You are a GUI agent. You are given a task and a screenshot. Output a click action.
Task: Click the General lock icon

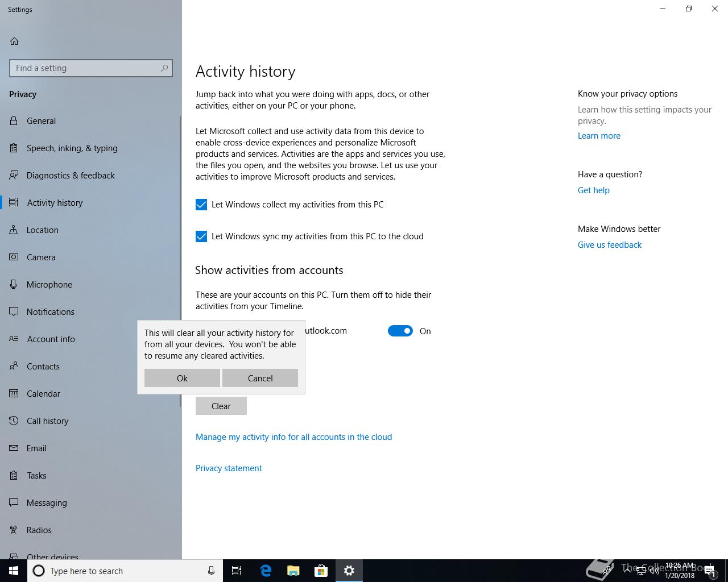tap(14, 120)
